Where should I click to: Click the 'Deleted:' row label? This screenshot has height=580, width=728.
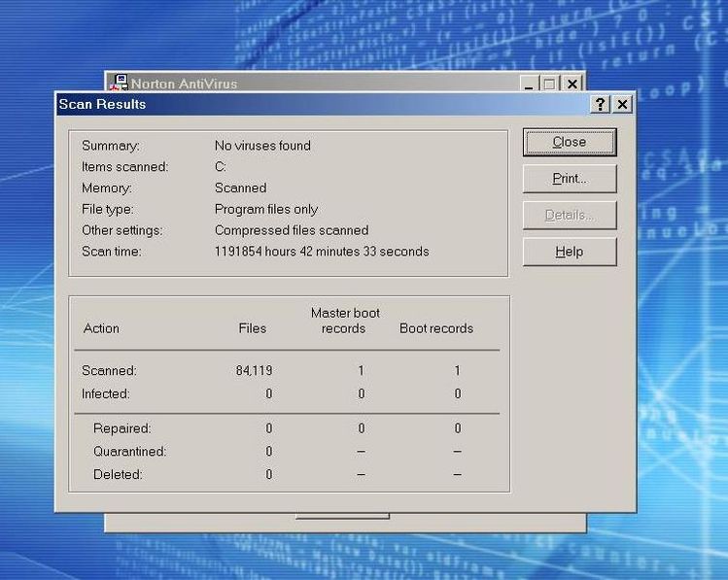tap(118, 475)
